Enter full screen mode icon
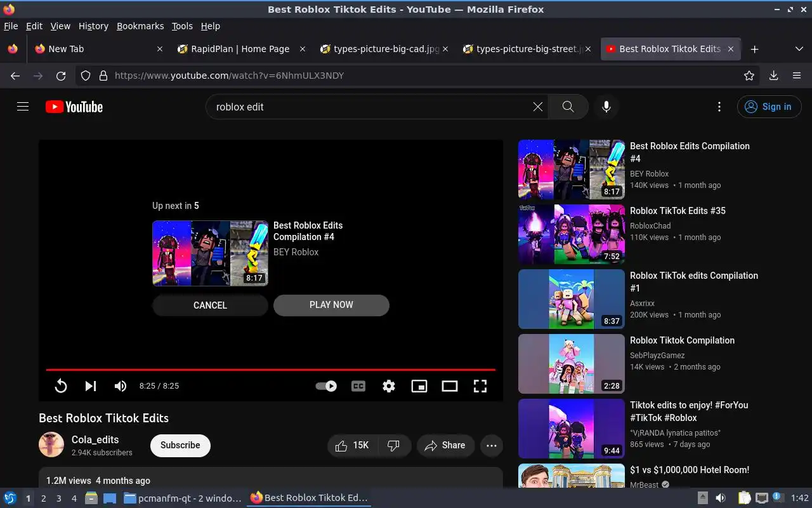812x508 pixels. (480, 385)
